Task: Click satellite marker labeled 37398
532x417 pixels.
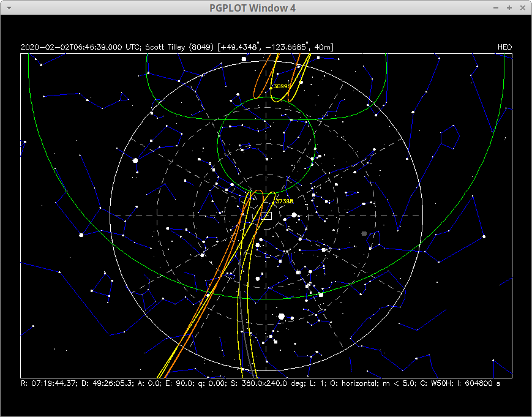Action: [273, 203]
